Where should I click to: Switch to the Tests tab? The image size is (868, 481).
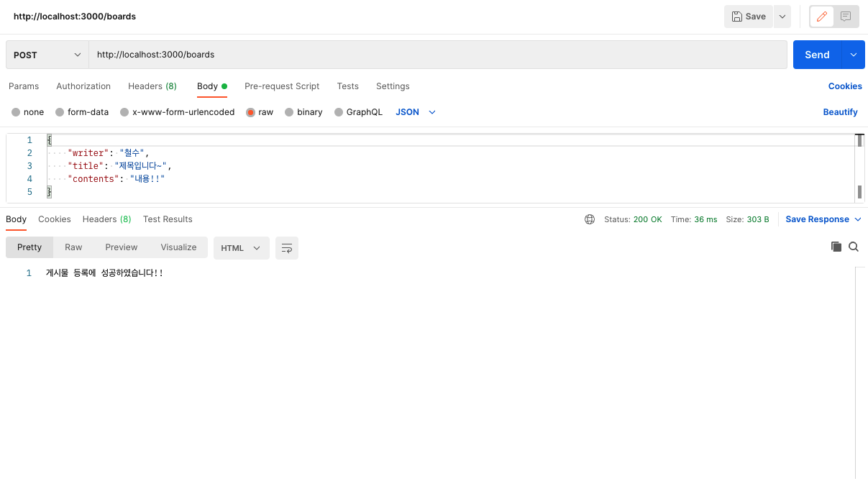coord(347,86)
